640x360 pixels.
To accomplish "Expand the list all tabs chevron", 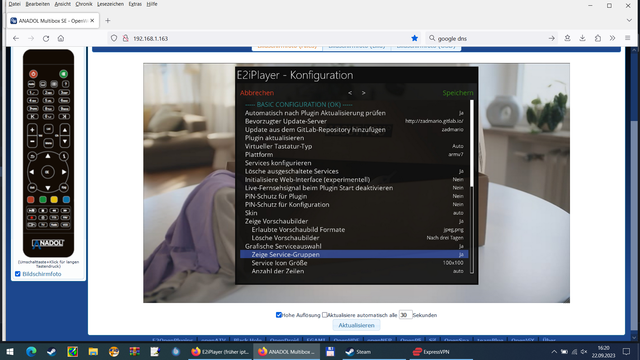I will [x=629, y=20].
